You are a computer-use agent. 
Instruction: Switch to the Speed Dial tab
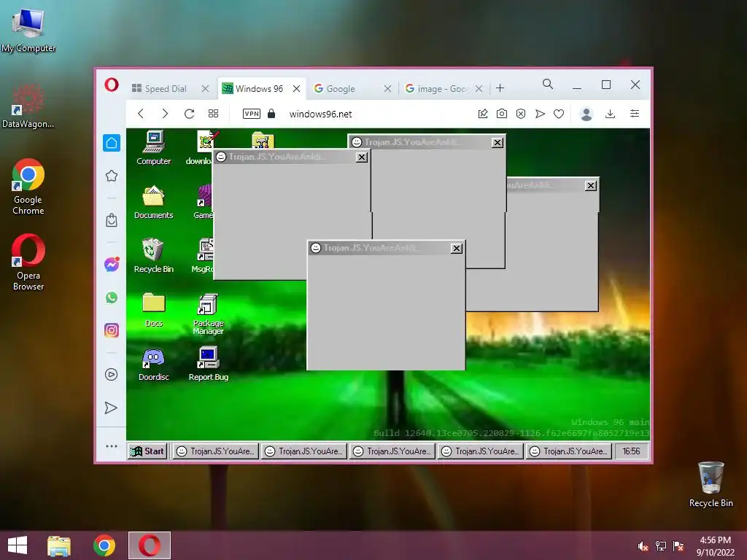point(166,88)
